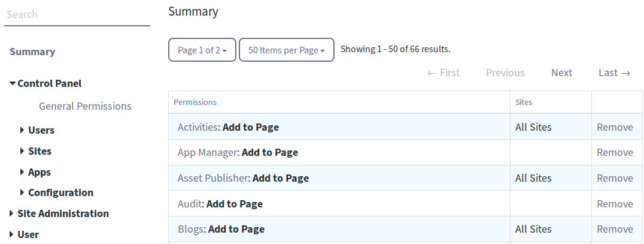Open the Page 1 of 2 dropdown
The width and height of the screenshot is (644, 244).
click(x=202, y=50)
